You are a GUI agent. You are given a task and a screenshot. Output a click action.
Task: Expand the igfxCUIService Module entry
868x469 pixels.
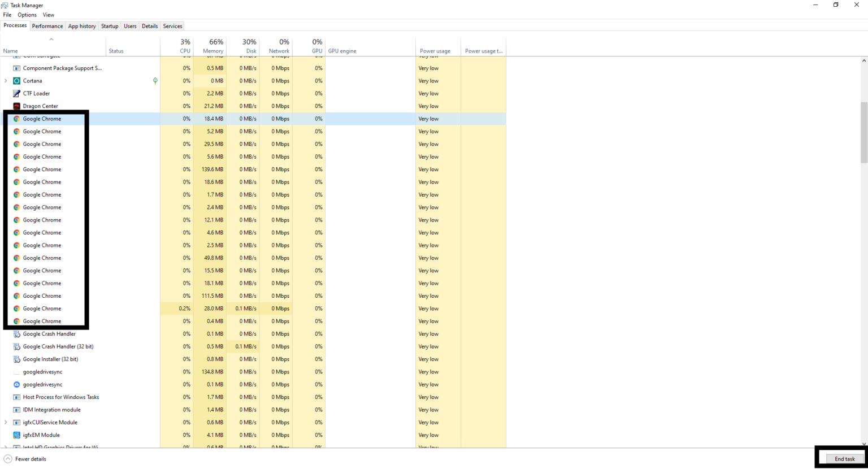[x=6, y=422]
